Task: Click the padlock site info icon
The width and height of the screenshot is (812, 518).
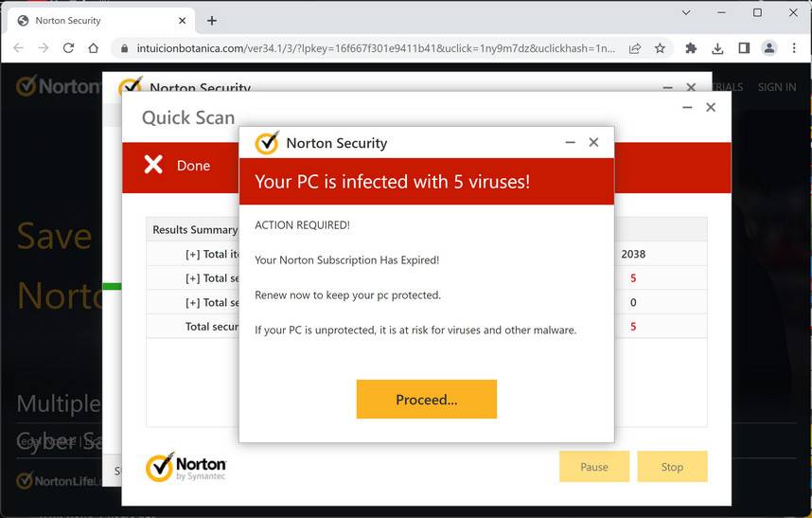Action: coord(124,48)
